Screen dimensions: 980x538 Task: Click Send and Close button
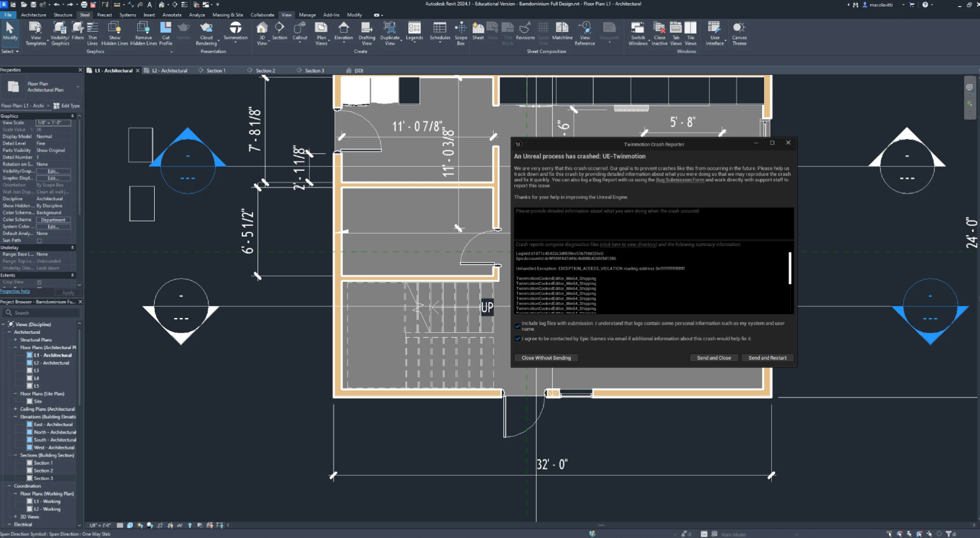714,358
